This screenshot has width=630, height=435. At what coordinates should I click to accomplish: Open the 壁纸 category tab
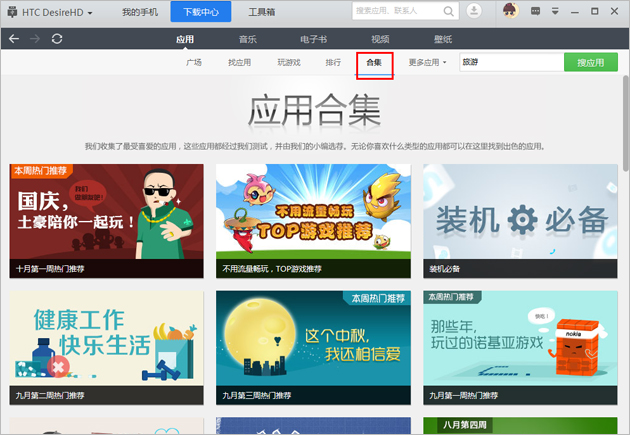coord(443,39)
